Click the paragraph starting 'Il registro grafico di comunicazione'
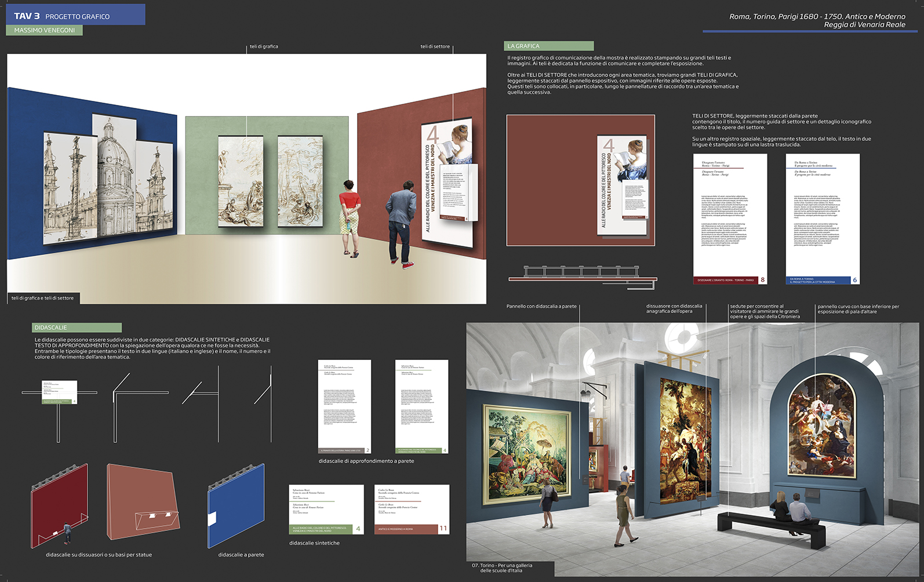924x582 pixels. pos(619,60)
